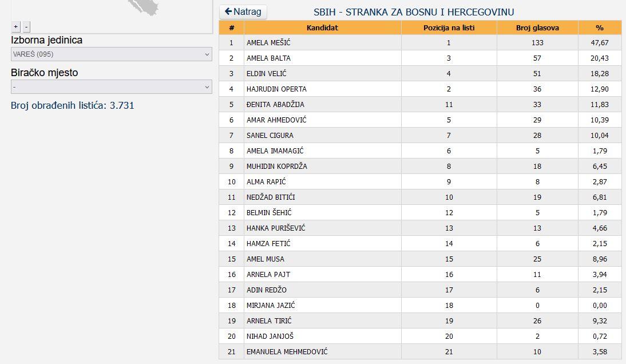
Task: Select MIRJANA JAZIĆ in the table
Action: 271,306
